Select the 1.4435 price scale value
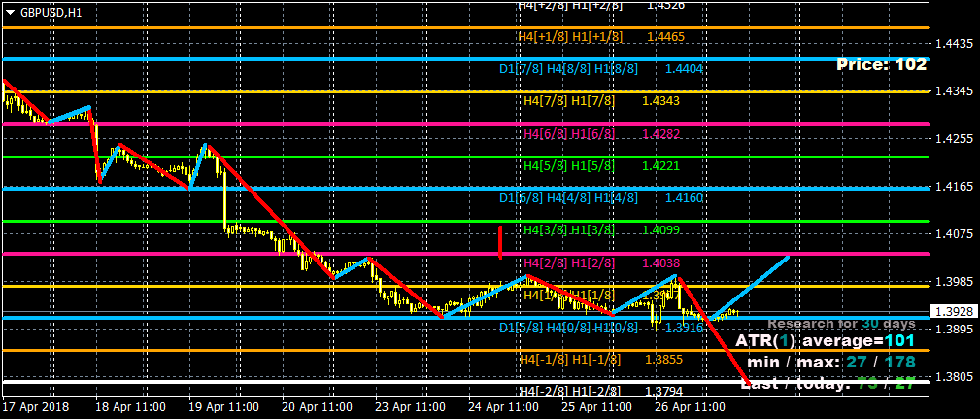Viewport: 980px width, 419px height. (955, 44)
